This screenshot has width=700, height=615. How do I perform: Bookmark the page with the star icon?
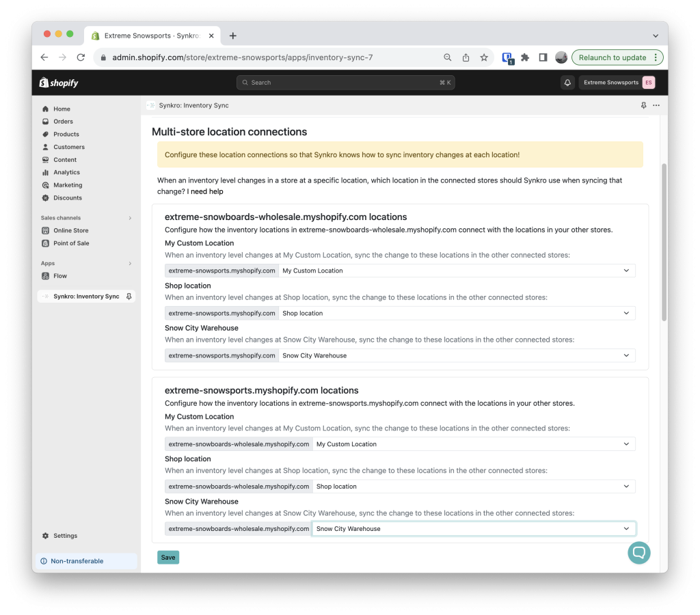coord(484,57)
